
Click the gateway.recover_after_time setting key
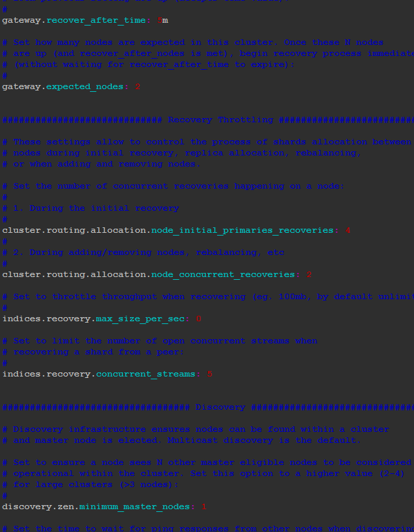[74, 20]
